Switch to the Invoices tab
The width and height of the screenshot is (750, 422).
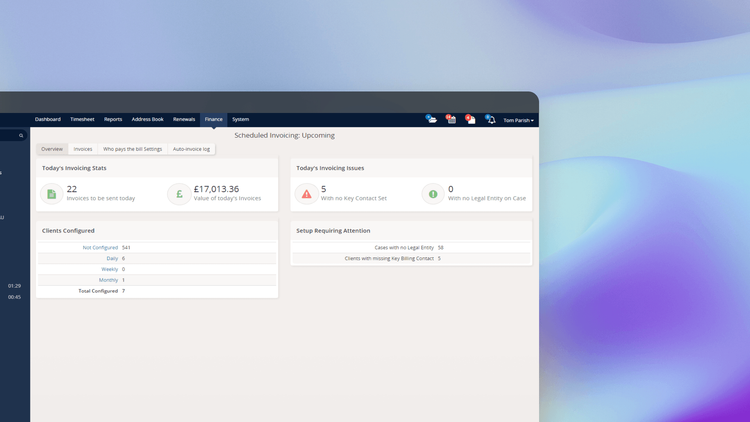click(x=83, y=149)
